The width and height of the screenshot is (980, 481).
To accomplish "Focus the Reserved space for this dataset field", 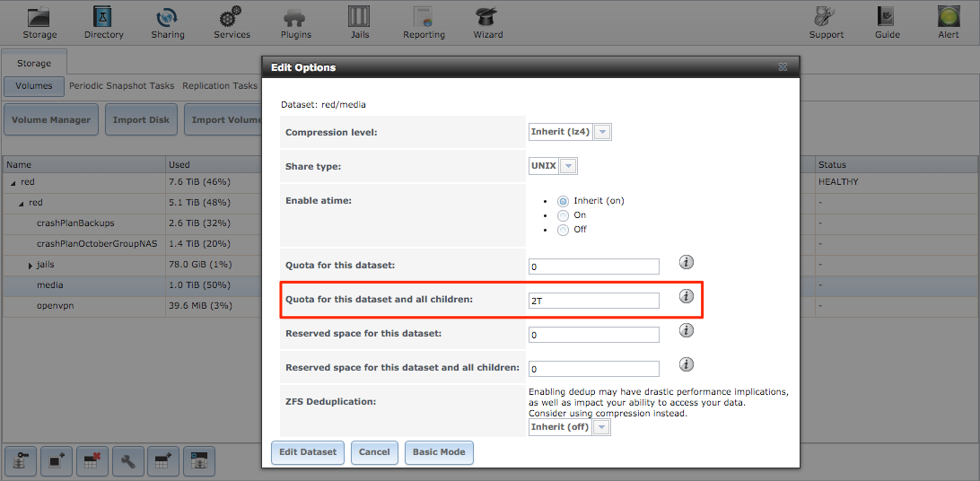I will [594, 335].
